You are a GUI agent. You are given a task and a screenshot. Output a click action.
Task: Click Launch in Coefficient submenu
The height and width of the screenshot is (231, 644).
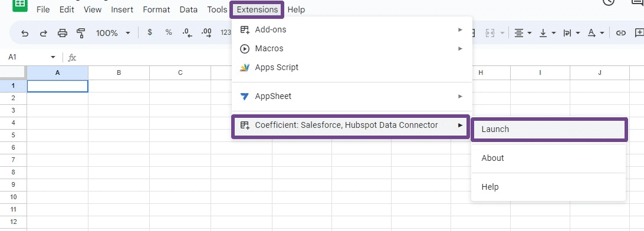pyautogui.click(x=549, y=129)
